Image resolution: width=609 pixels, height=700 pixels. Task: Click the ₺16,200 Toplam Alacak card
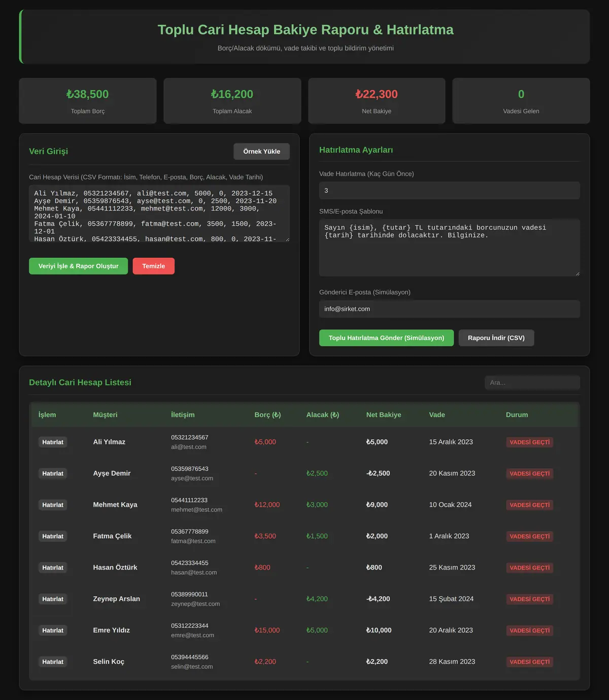232,101
